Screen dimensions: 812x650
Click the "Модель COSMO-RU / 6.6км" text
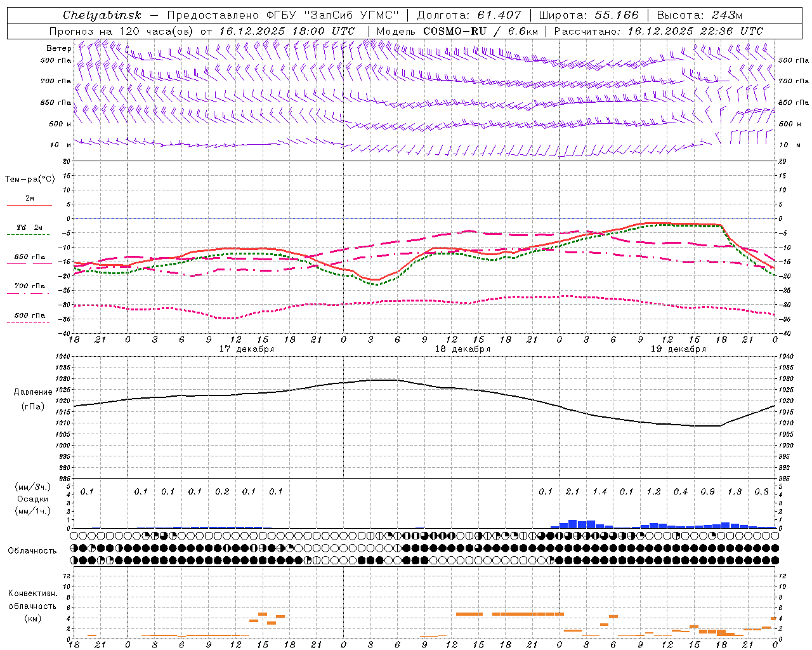[457, 31]
